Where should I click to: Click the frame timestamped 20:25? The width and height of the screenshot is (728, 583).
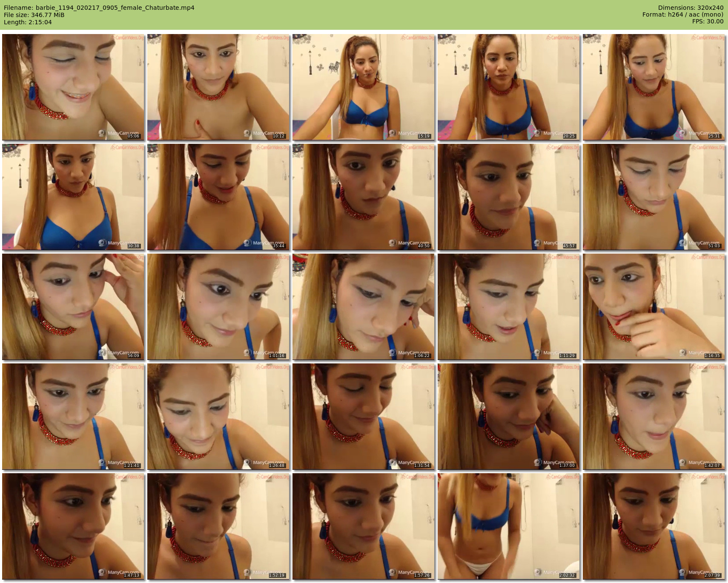coord(509,87)
